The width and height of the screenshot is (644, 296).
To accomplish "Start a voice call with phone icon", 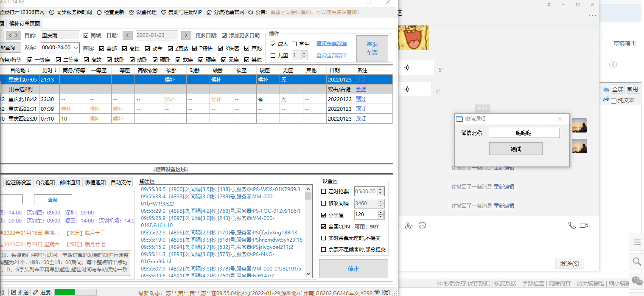I will [x=572, y=225].
